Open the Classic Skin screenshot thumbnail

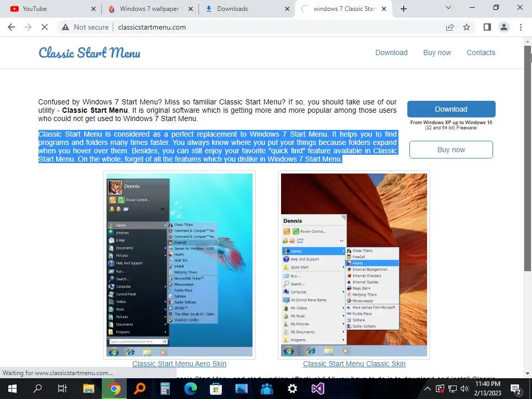(354, 264)
